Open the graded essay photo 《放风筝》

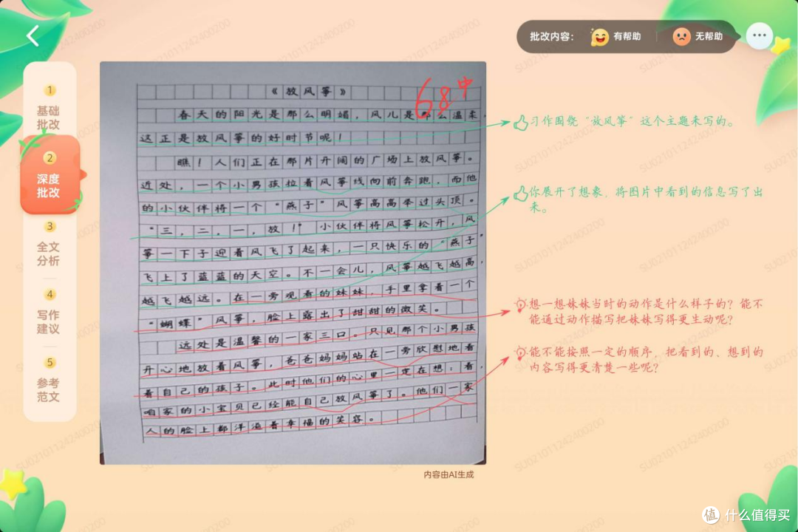coord(293,263)
